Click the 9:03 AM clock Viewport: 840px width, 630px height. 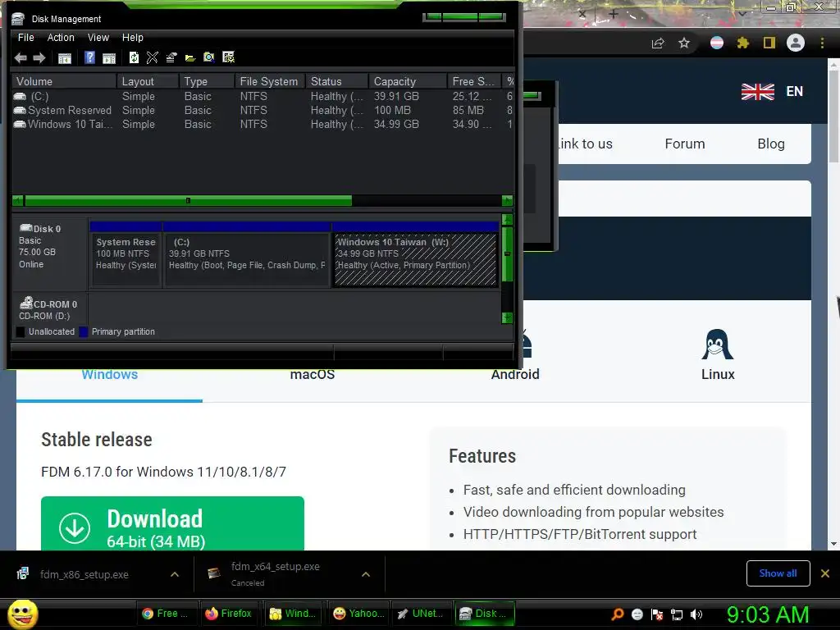pyautogui.click(x=768, y=614)
